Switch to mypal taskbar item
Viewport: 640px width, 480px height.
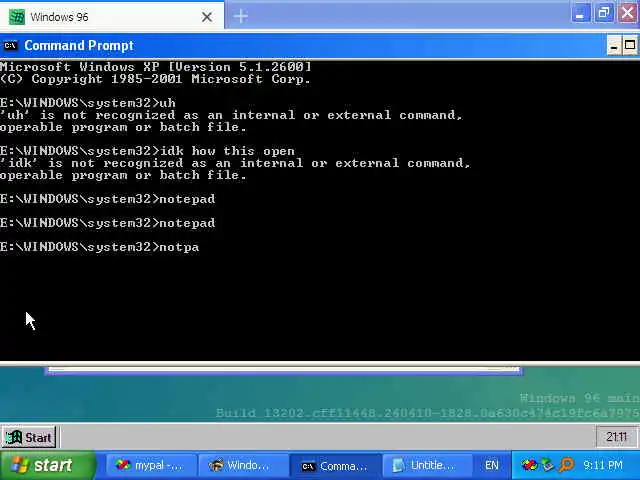point(151,465)
